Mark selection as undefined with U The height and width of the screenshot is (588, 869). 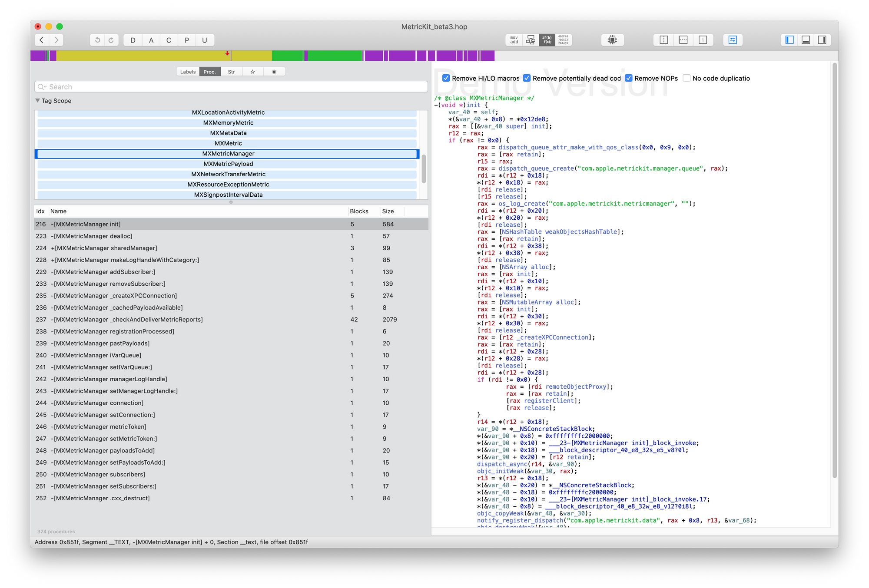click(205, 40)
